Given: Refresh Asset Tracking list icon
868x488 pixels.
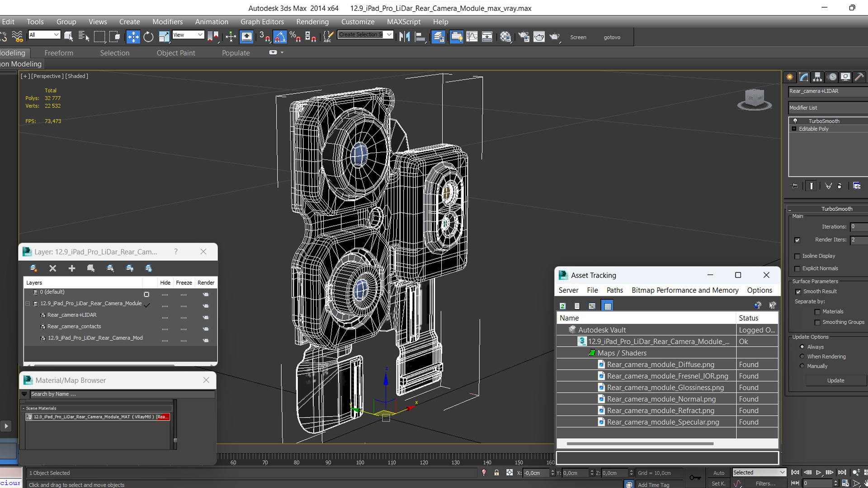Looking at the screenshot, I should [563, 306].
